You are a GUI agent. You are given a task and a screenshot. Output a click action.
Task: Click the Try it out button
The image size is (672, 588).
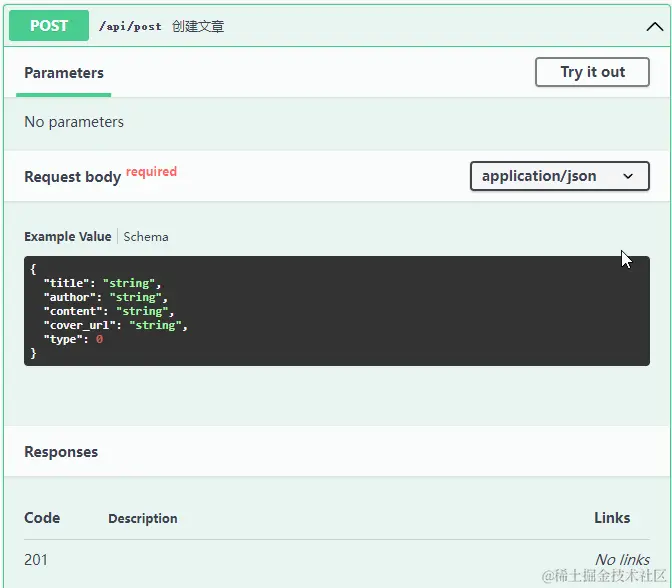592,72
